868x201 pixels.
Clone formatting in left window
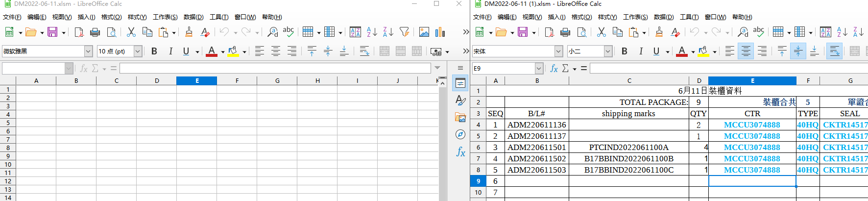coord(189,32)
